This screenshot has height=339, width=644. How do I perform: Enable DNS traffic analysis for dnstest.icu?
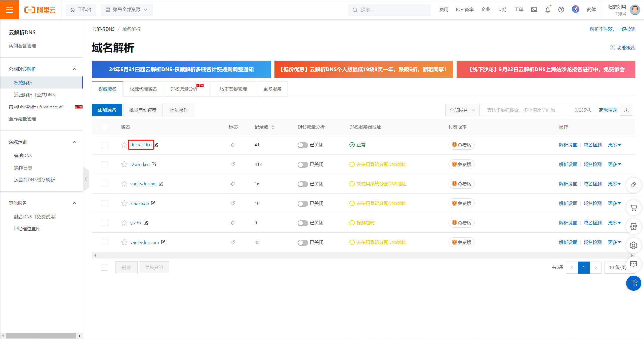point(303,145)
